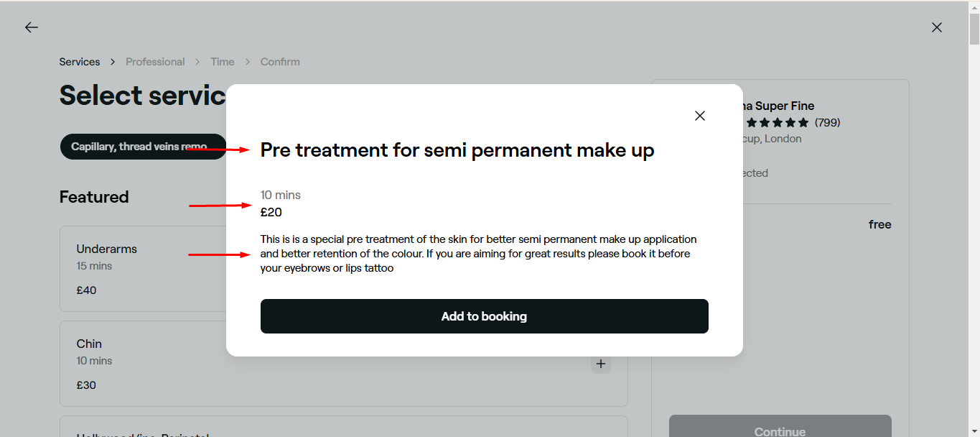Go back using the left arrow icon
980x437 pixels.
[x=31, y=27]
